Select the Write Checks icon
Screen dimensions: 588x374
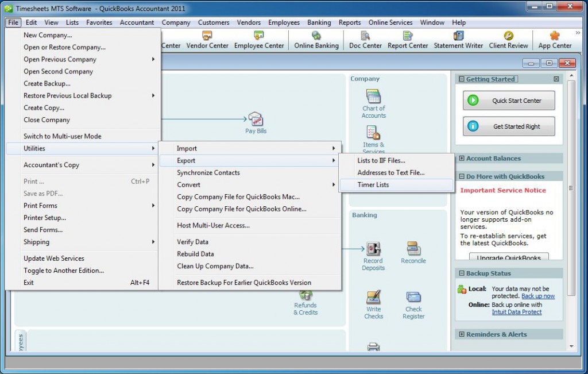(374, 302)
